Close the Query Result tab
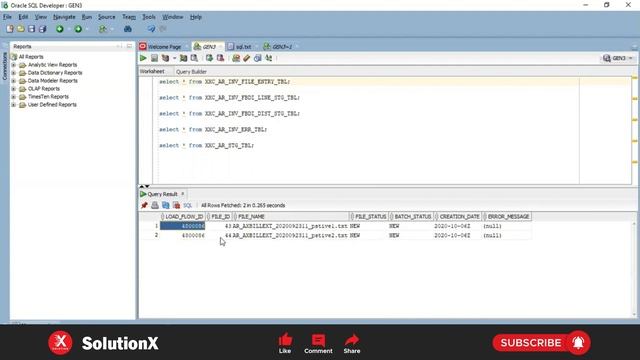640x360 pixels. pyautogui.click(x=183, y=194)
